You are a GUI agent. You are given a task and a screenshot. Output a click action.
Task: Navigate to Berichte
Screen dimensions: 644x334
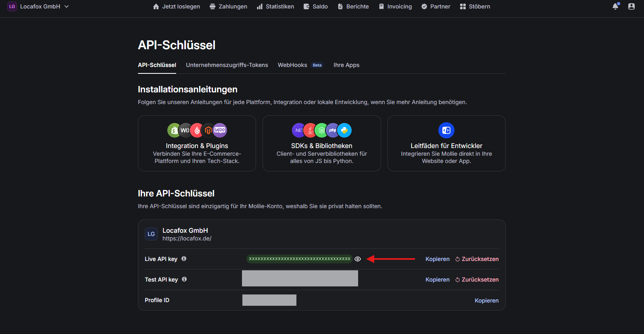coord(353,6)
